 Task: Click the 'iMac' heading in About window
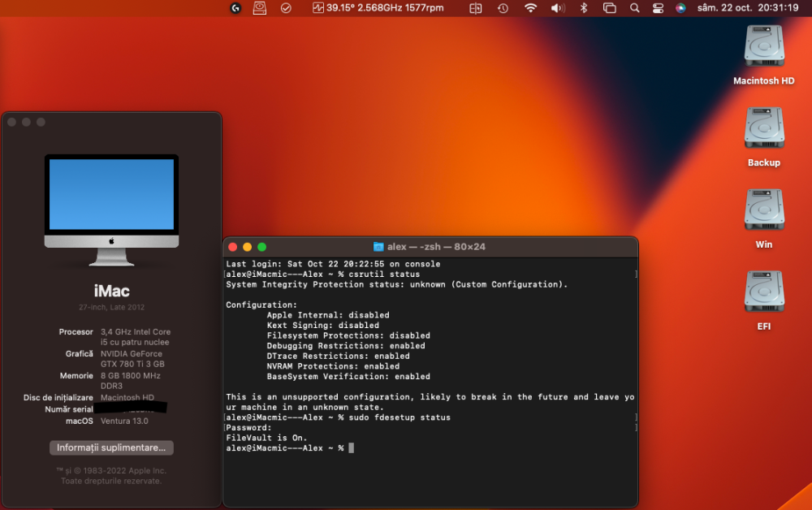tap(111, 291)
